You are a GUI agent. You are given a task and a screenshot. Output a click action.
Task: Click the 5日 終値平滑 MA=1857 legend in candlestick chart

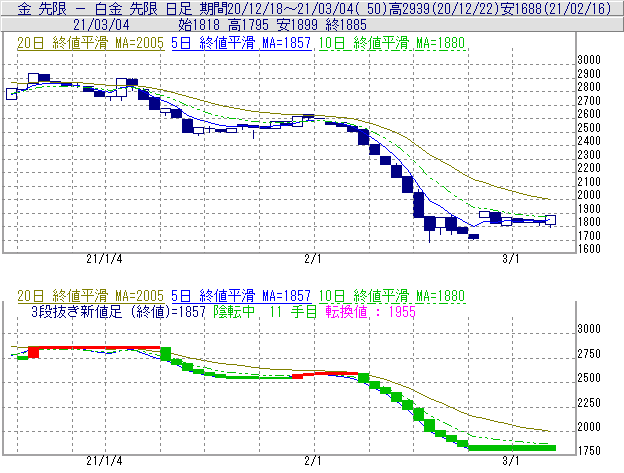241,43
